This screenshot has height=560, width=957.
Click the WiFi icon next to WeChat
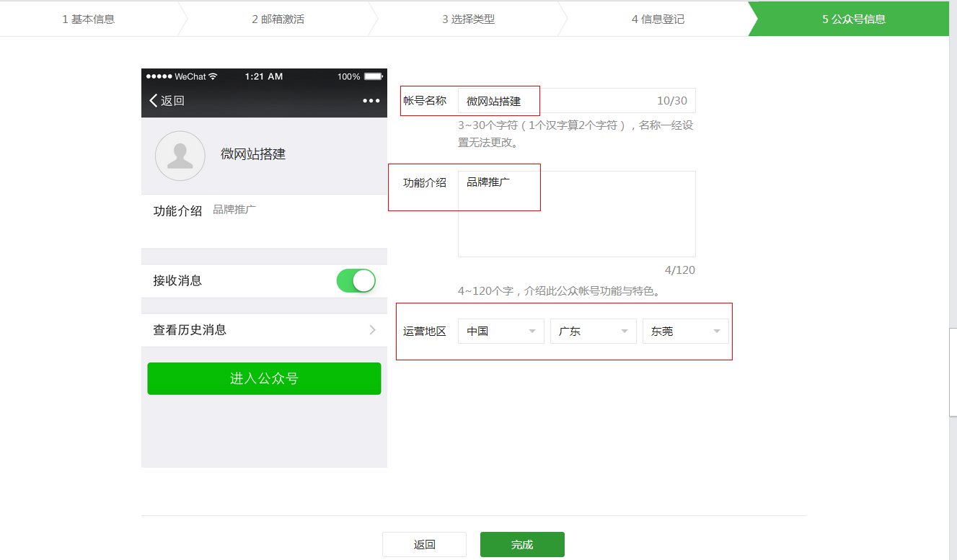pyautogui.click(x=212, y=76)
